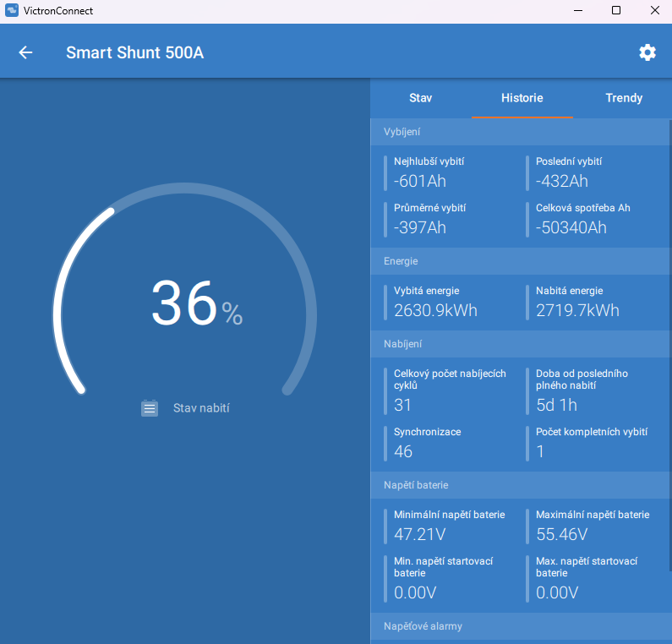The image size is (672, 644).
Task: Click the history panel vertical scrollbar
Action: [x=670, y=345]
